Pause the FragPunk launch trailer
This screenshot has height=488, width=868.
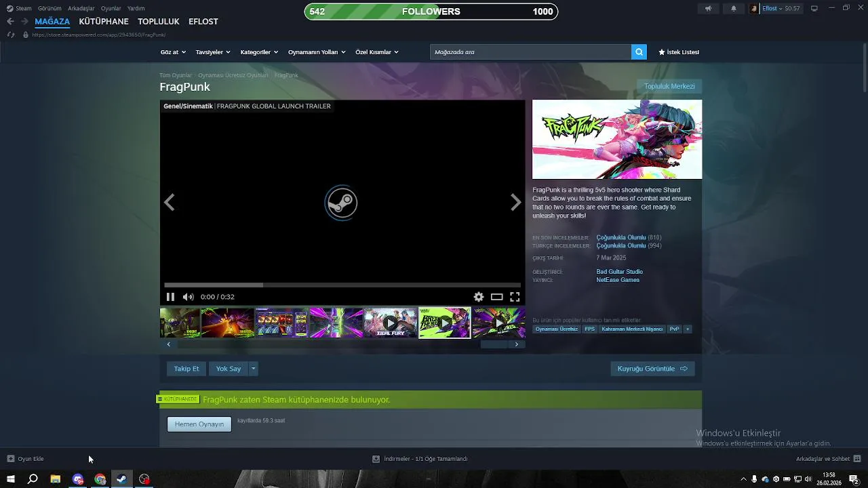[170, 297]
